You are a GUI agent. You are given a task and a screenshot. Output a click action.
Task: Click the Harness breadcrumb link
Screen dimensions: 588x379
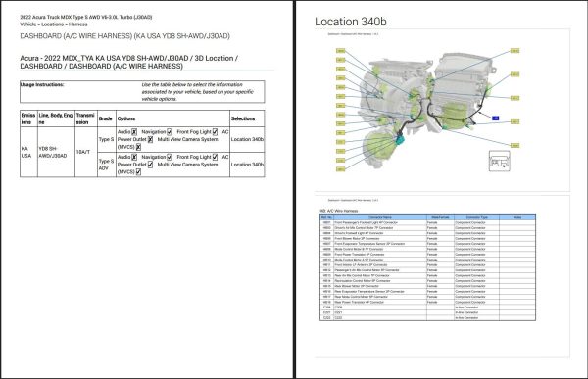pos(78,24)
